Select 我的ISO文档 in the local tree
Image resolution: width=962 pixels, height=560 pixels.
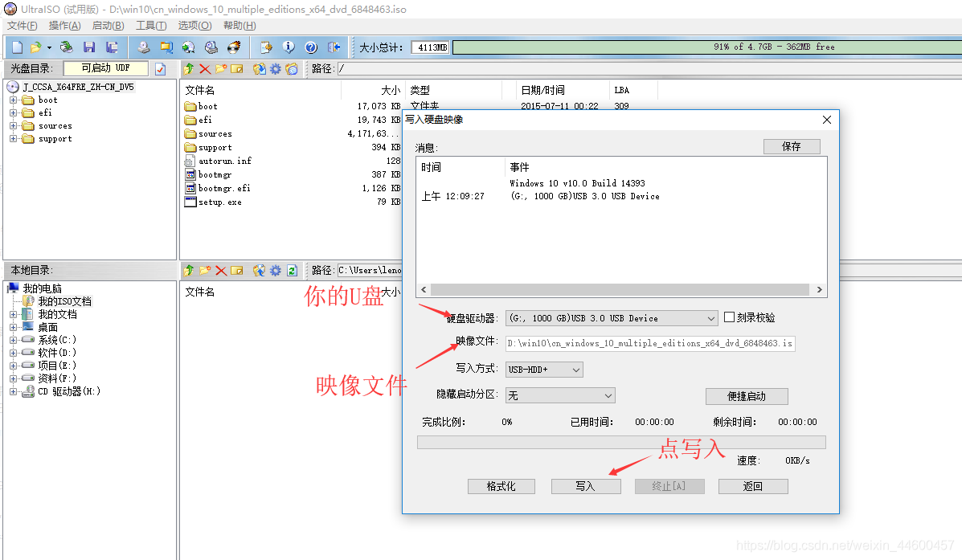pos(64,301)
